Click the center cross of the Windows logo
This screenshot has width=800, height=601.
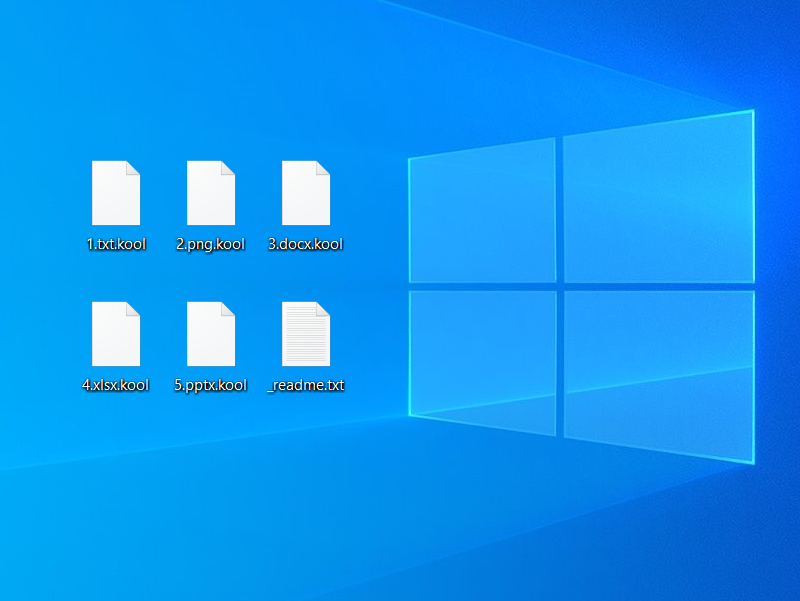(x=560, y=286)
